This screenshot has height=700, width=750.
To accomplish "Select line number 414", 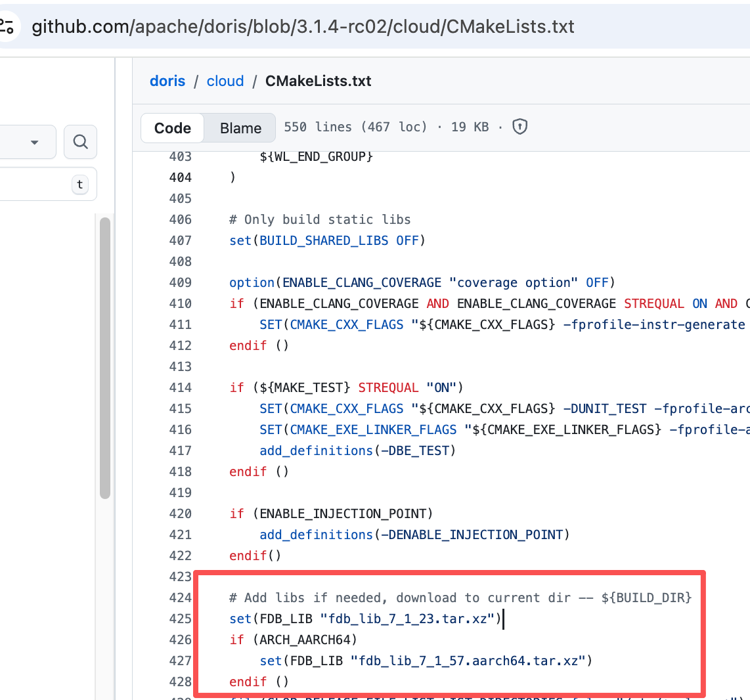I will tap(180, 387).
